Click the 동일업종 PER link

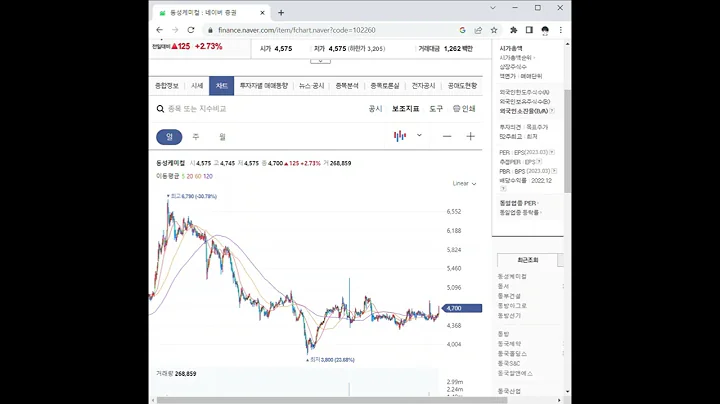pyautogui.click(x=518, y=203)
